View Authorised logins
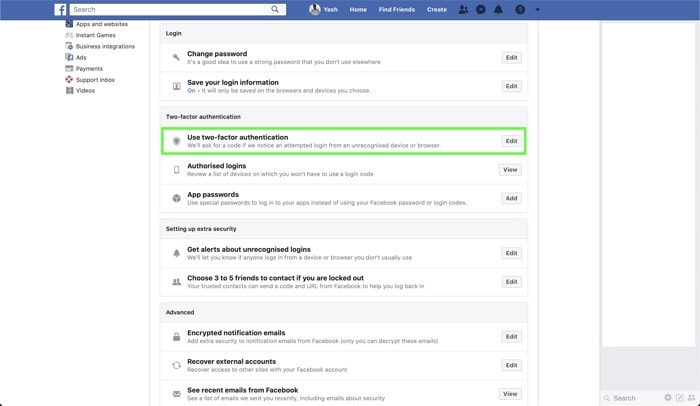Viewport: 700px width, 406px height. click(510, 170)
